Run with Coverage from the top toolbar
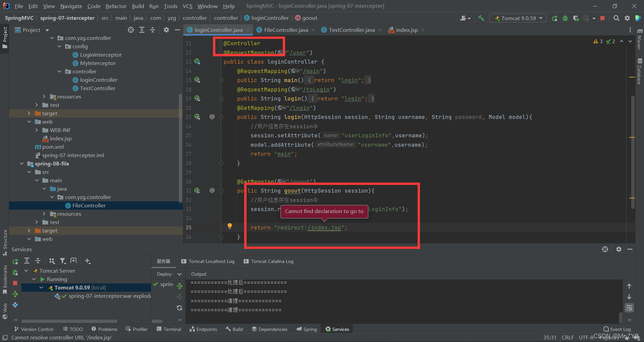Screen dimensions: 644x342 click(x=576, y=18)
